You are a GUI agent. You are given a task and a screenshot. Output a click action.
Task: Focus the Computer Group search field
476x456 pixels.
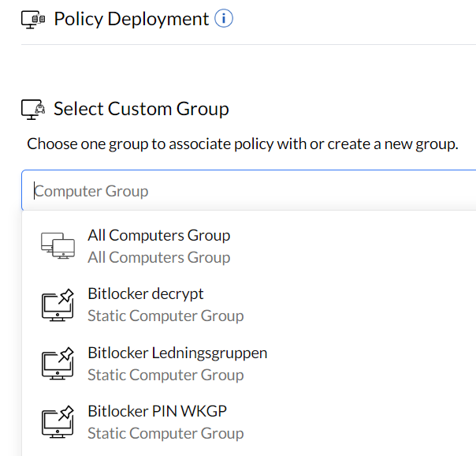[x=236, y=191]
